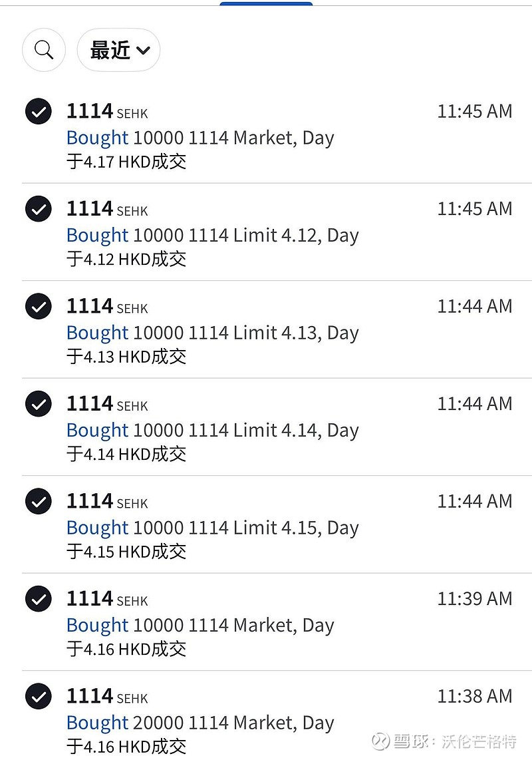Tap the 11:39 AM order time
532x758 pixels.
[474, 598]
